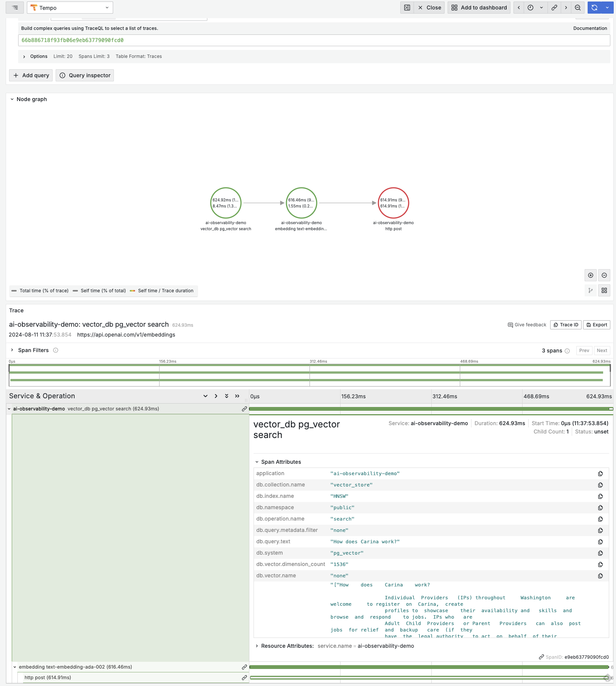Click the 312.46ms minimap timeline marker
This screenshot has width=616, height=686.
click(x=318, y=362)
